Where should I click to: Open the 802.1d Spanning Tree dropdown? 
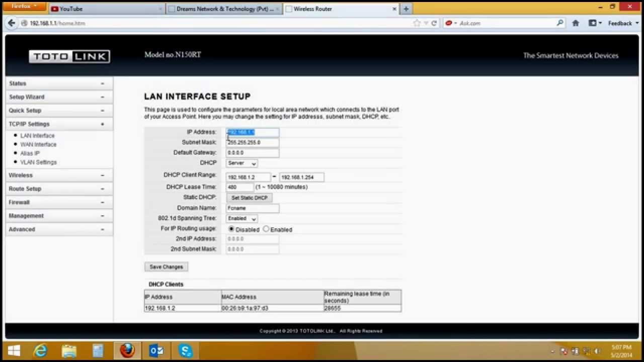242,219
